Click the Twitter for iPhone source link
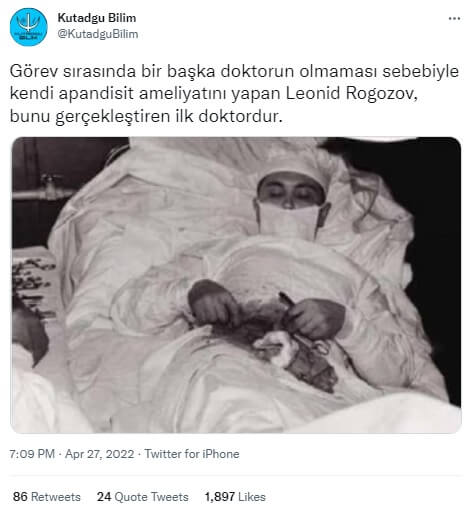Image resolution: width=469 pixels, height=510 pixels. 192,454
